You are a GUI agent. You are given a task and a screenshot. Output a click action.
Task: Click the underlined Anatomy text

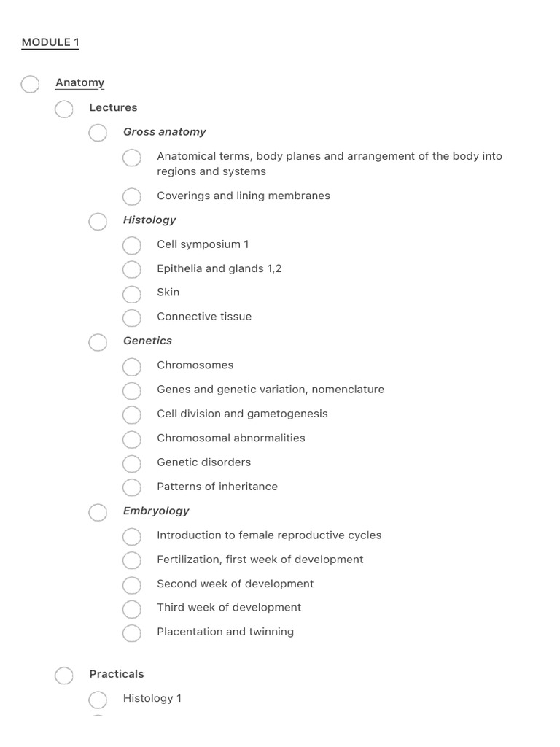click(79, 82)
